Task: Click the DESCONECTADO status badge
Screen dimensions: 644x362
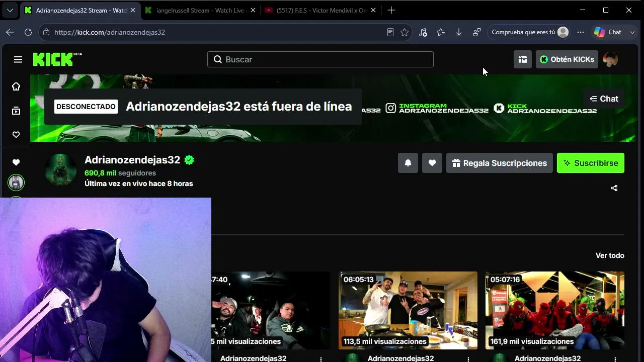Action: (x=86, y=107)
